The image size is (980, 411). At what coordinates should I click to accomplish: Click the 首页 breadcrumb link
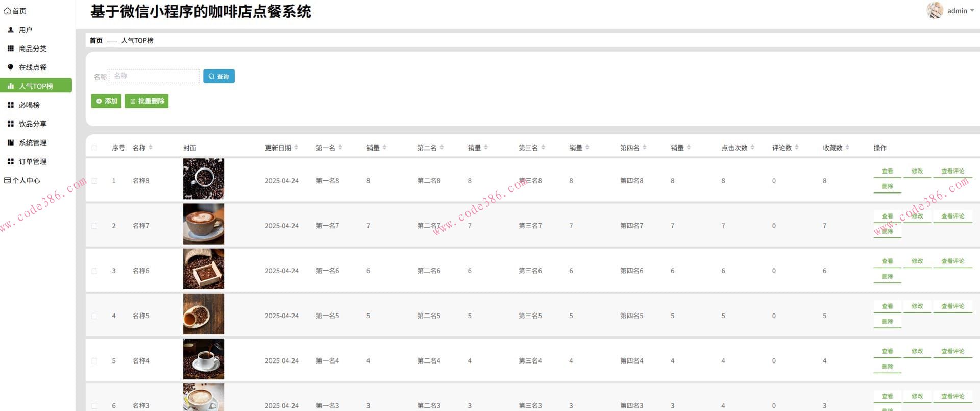coord(96,40)
